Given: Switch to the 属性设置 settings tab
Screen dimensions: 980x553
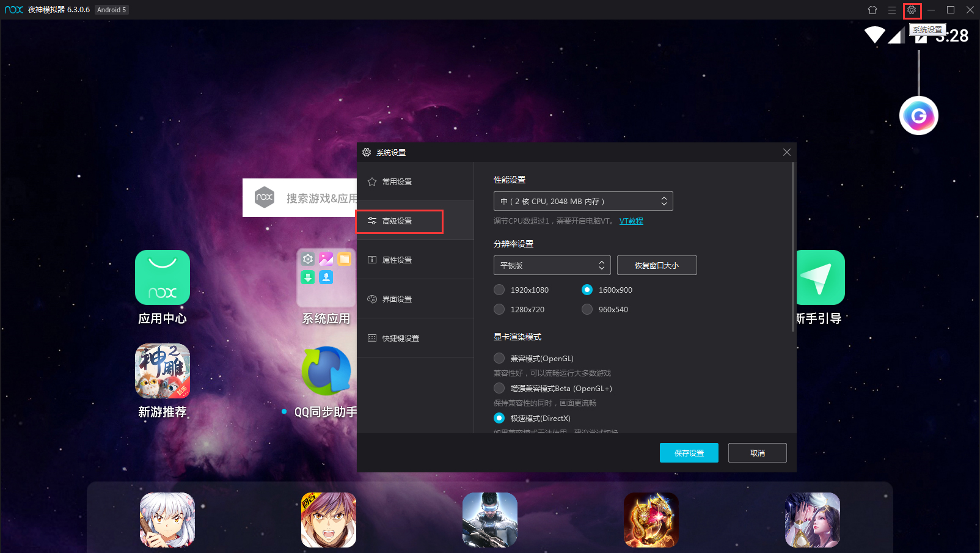Looking at the screenshot, I should pos(396,260).
